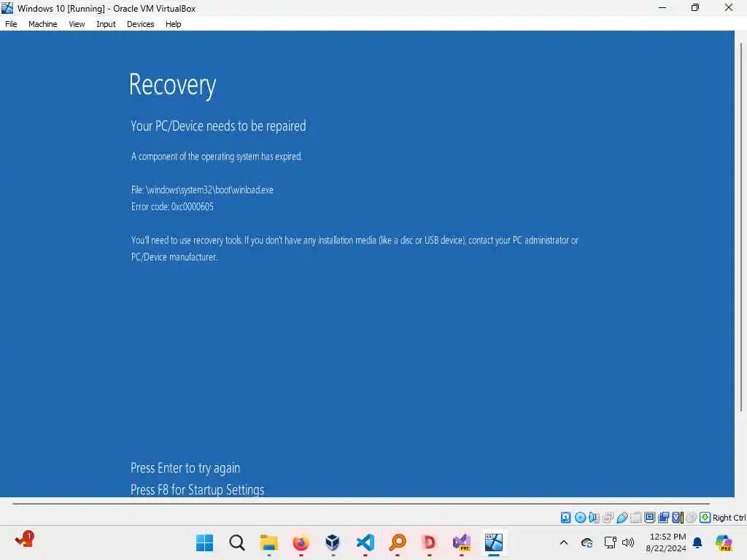Image resolution: width=747 pixels, height=560 pixels.
Task: Open Copilot Preview icon in taskbar
Action: (724, 542)
